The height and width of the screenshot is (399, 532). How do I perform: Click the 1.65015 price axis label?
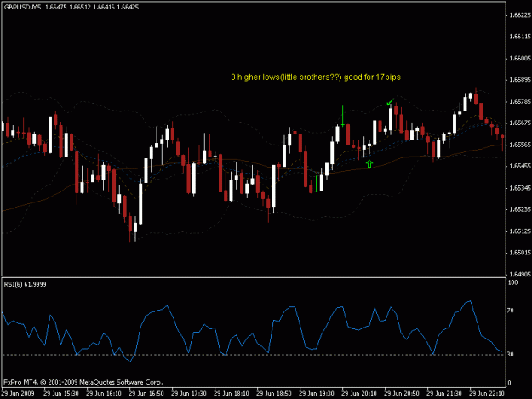(519, 253)
